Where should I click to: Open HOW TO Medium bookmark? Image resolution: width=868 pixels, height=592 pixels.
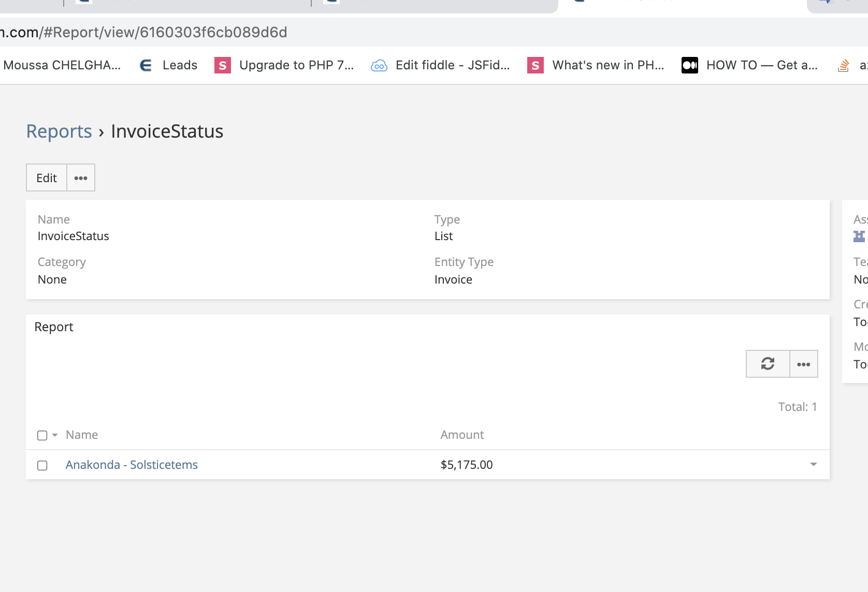750,65
